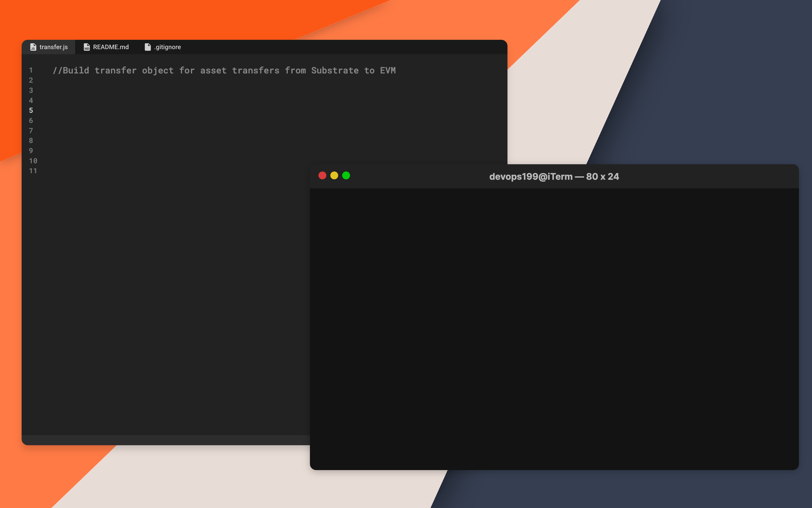
Task: Click the red close button of iTerm window
Action: coord(322,175)
